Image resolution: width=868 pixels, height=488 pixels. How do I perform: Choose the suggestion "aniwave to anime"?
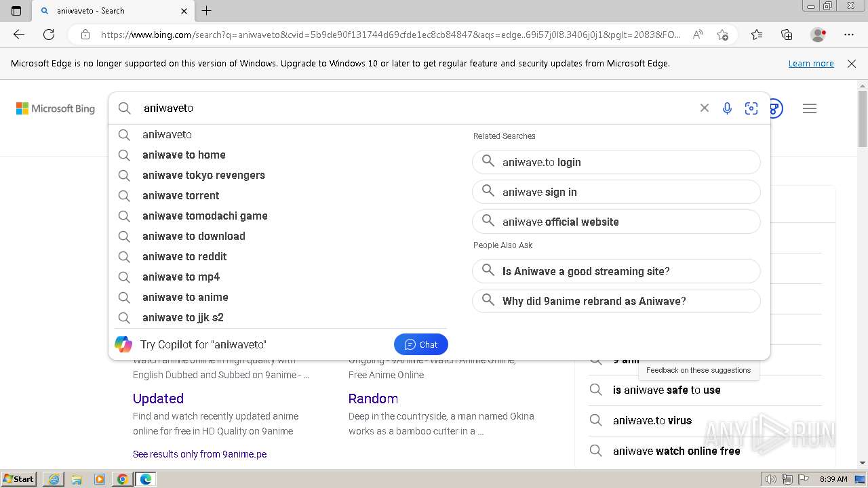(x=278, y=298)
